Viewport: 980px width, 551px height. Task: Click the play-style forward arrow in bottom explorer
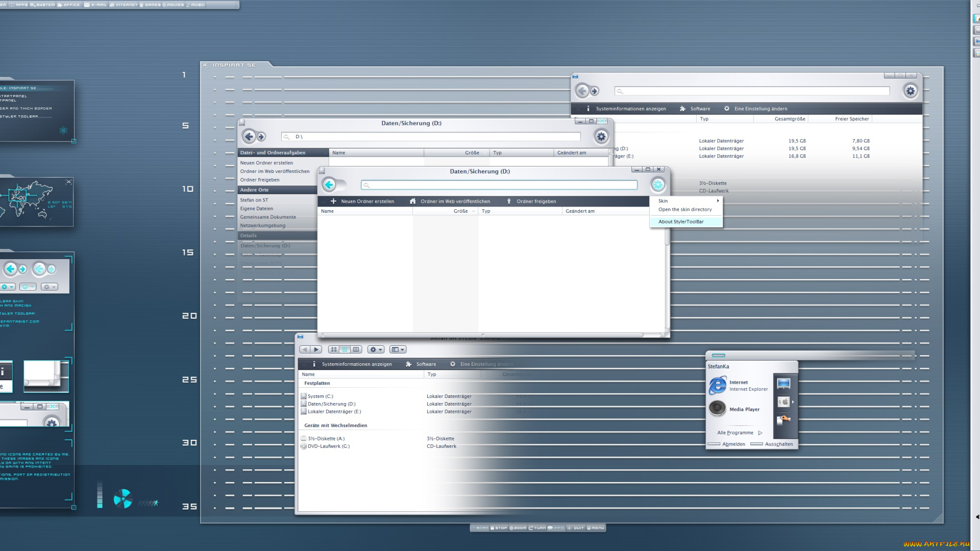(316, 349)
